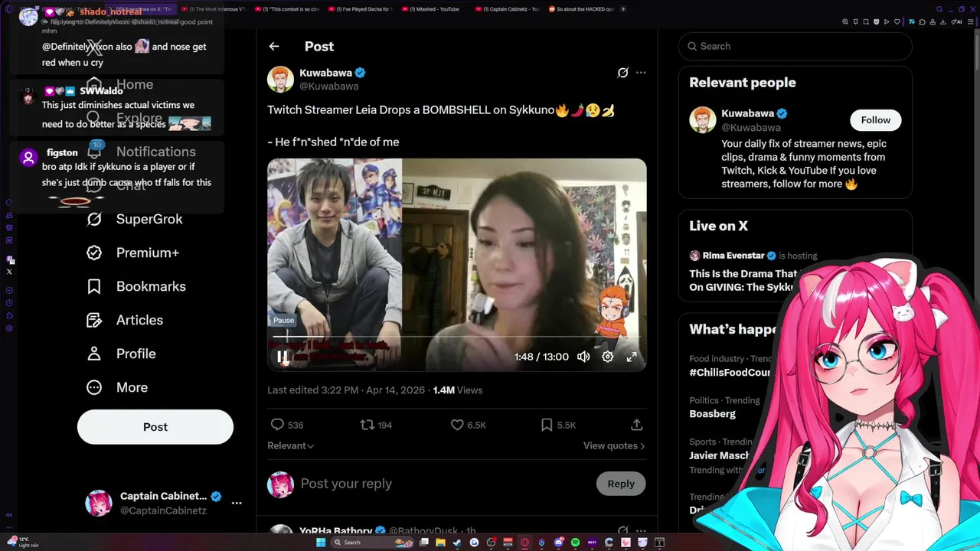Click the Post your reply field

pyautogui.click(x=444, y=484)
